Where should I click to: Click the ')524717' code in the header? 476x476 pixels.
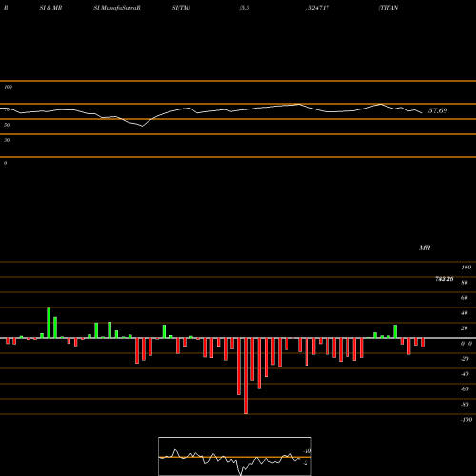[x=317, y=8]
